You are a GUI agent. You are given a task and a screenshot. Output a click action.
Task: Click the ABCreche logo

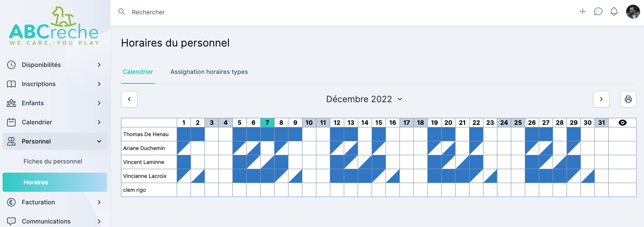(x=54, y=27)
